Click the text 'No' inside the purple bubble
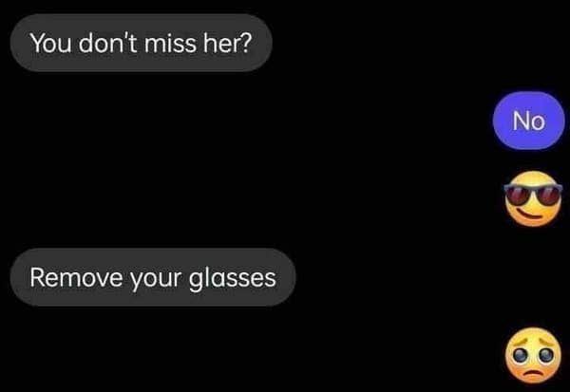Screen dimensions: 570x392 point(528,121)
